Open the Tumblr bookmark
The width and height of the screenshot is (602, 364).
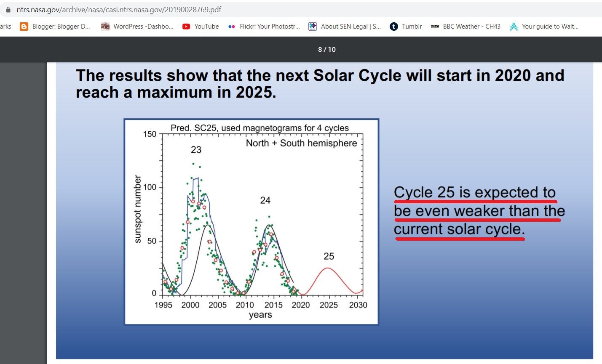(x=406, y=26)
